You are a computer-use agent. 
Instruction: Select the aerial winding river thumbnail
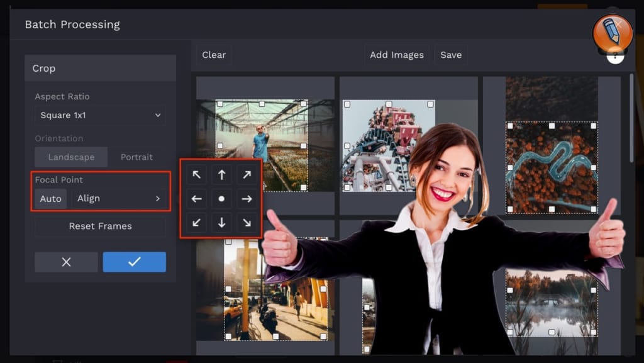tap(552, 145)
